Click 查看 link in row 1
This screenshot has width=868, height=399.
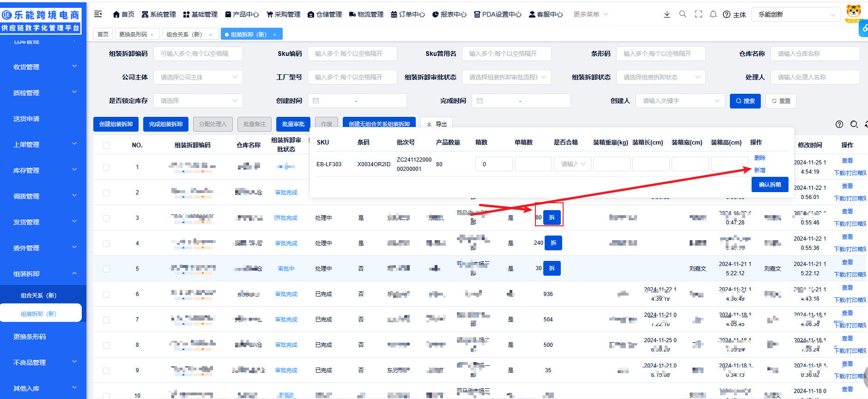tap(847, 161)
